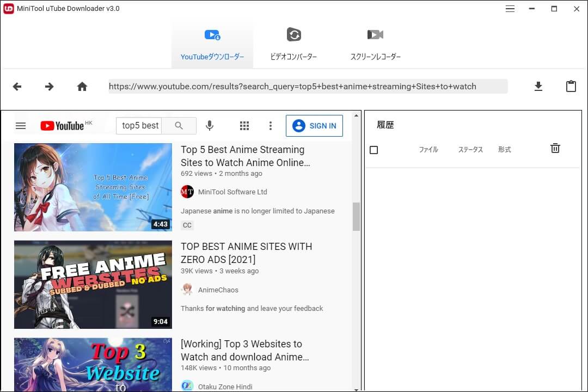Click the '39K views • 3 weeks ago' text
The height and width of the screenshot is (392, 588).
coord(220,271)
